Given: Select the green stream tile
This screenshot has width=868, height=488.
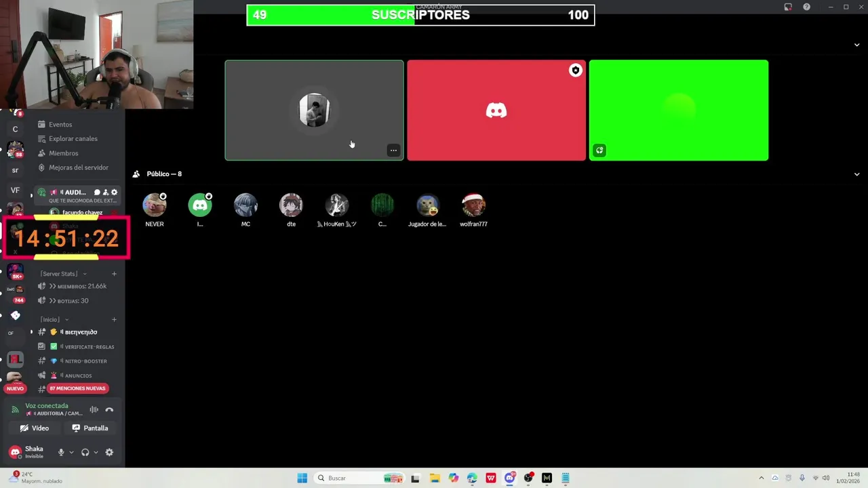Looking at the screenshot, I should click(x=679, y=110).
